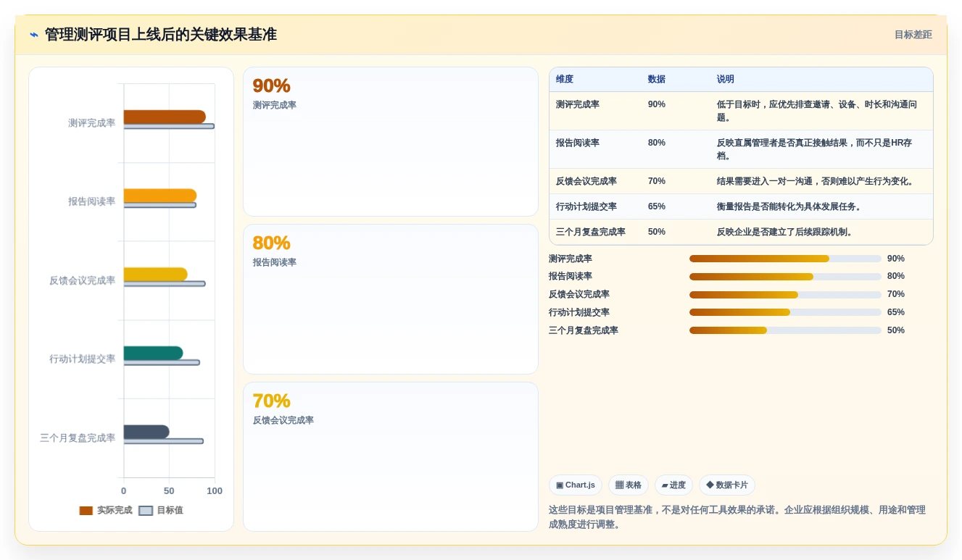Image resolution: width=962 pixels, height=560 pixels.
Task: Click the 行动计划提交率 progress bar
Action: (x=785, y=312)
